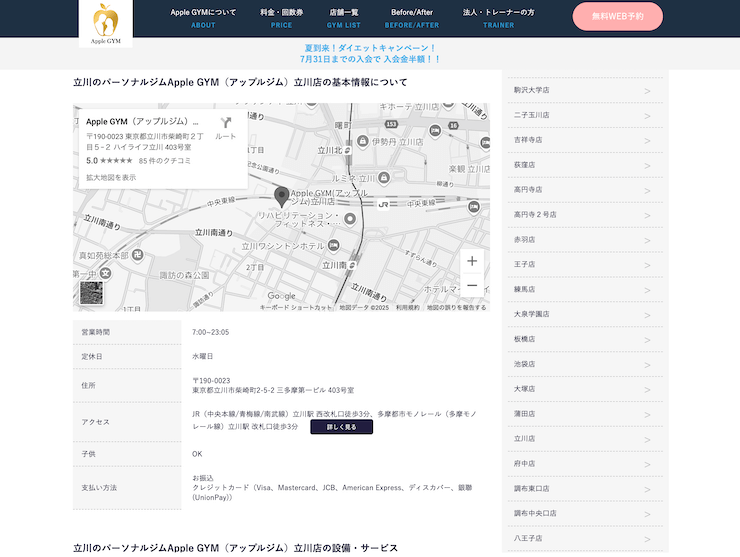
Task: Open 八王子店 in the store list
Action: (x=585, y=539)
